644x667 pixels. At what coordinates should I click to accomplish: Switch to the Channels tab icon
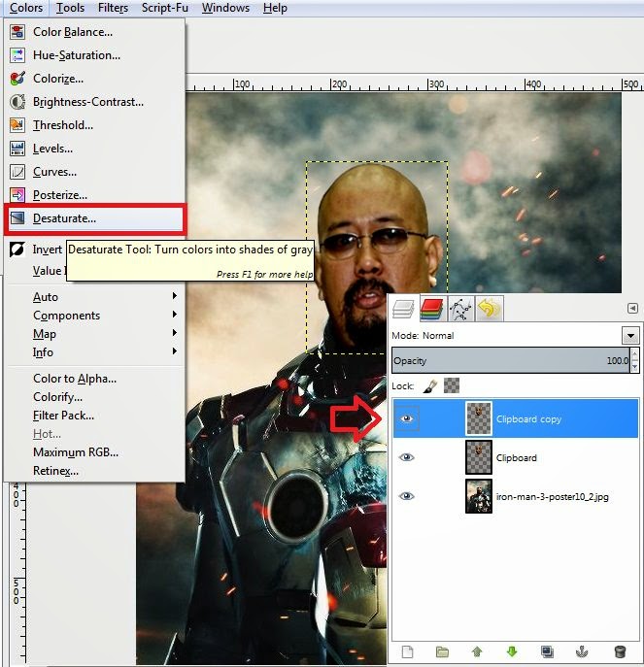point(432,309)
